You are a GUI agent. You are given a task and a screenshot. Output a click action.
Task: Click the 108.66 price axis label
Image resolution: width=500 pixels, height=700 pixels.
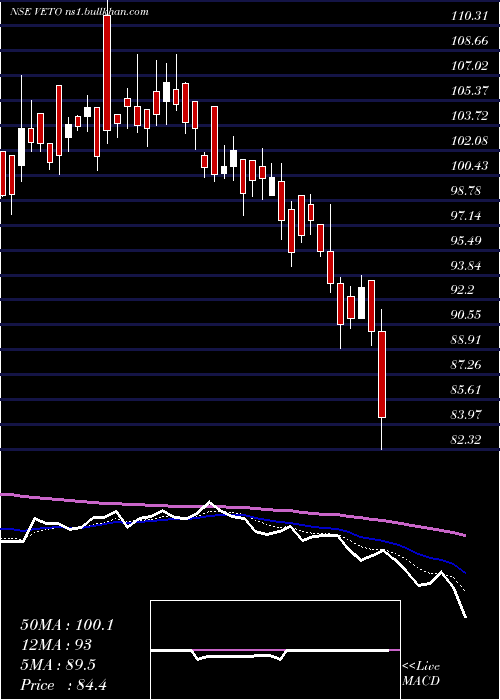pyautogui.click(x=468, y=42)
